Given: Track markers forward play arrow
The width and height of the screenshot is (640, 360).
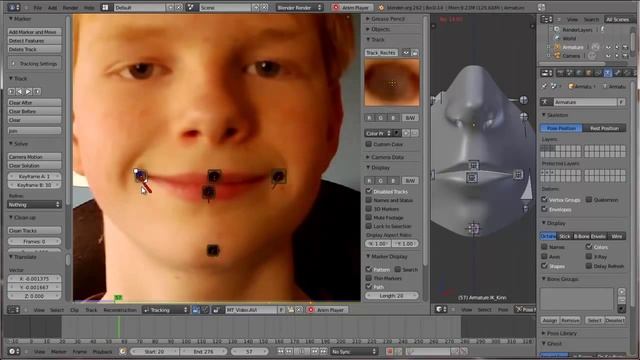Looking at the screenshot, I should click(x=29, y=91).
